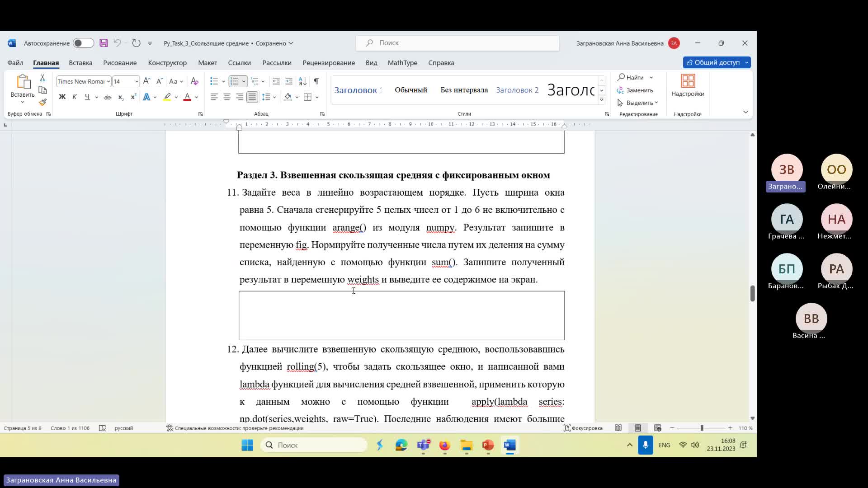868x488 pixels.
Task: Click the Save icon in title bar
Action: (x=104, y=43)
